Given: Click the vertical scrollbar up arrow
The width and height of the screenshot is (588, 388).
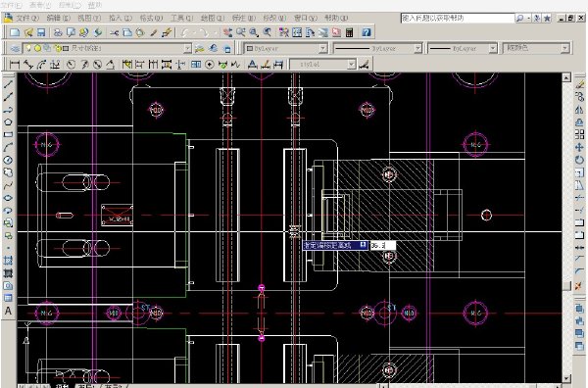Looking at the screenshot, I should pyautogui.click(x=566, y=77).
